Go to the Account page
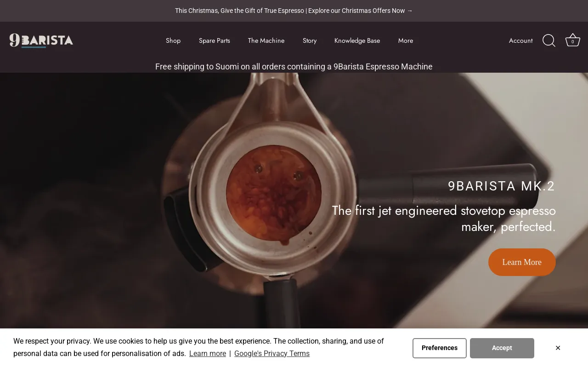588x368 pixels. coord(520,40)
